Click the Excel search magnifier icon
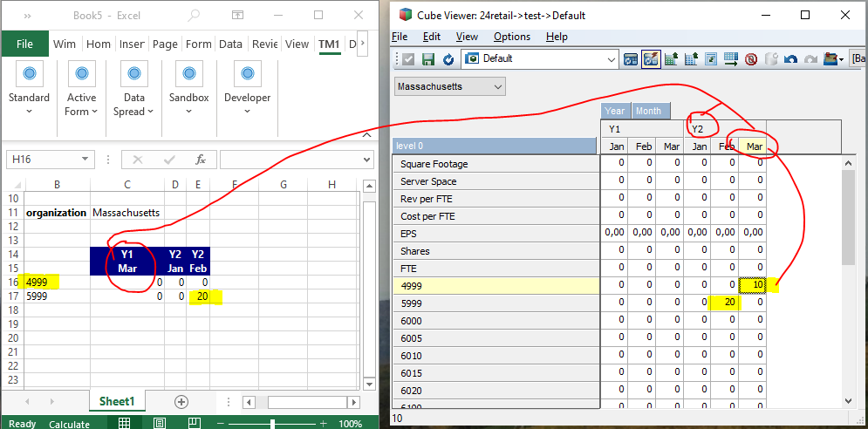The height and width of the screenshot is (429, 868). 193,16
